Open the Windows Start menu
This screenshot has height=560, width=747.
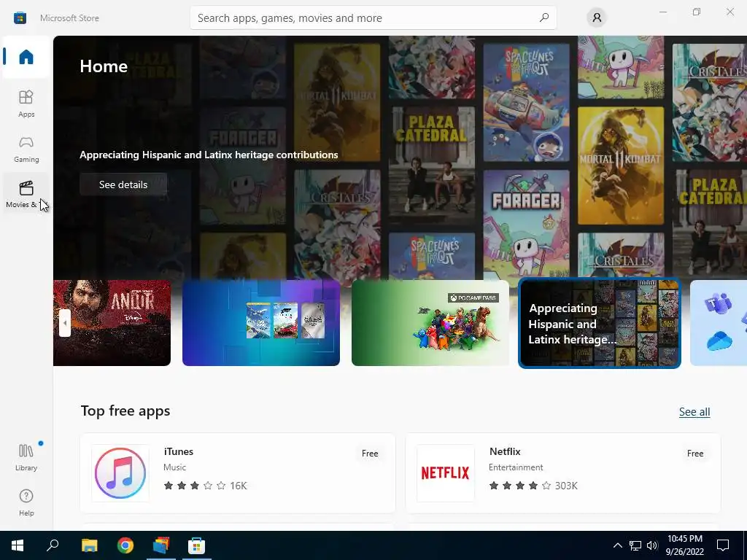18,545
